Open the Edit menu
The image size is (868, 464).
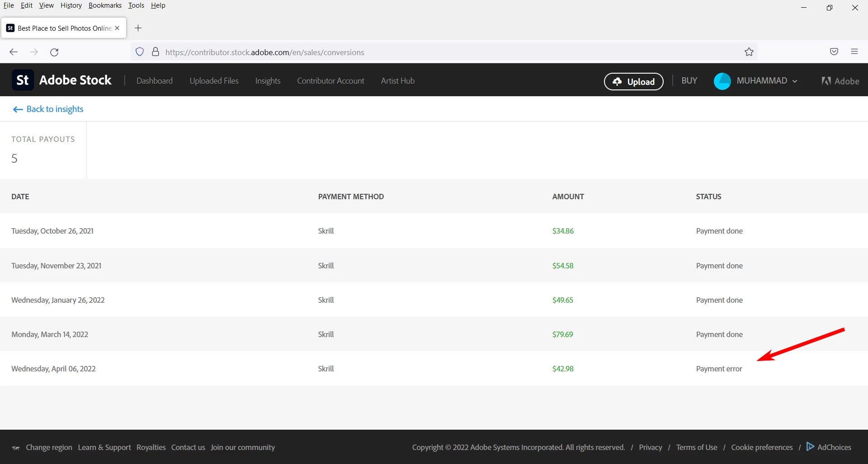point(27,5)
